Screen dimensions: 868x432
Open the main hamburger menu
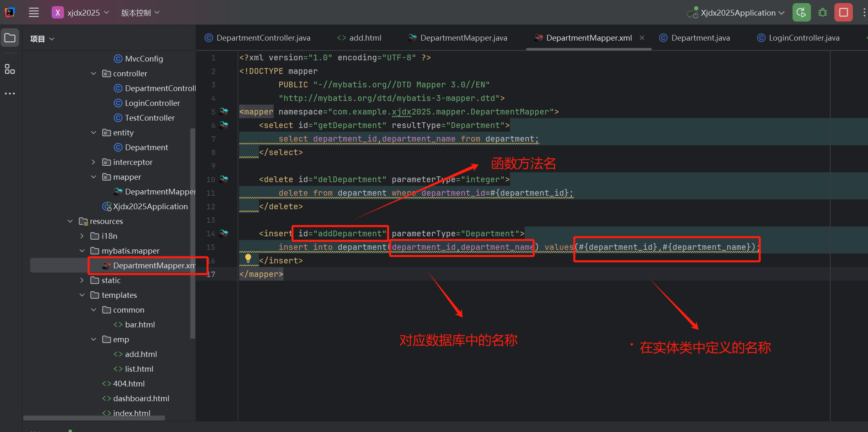(34, 12)
